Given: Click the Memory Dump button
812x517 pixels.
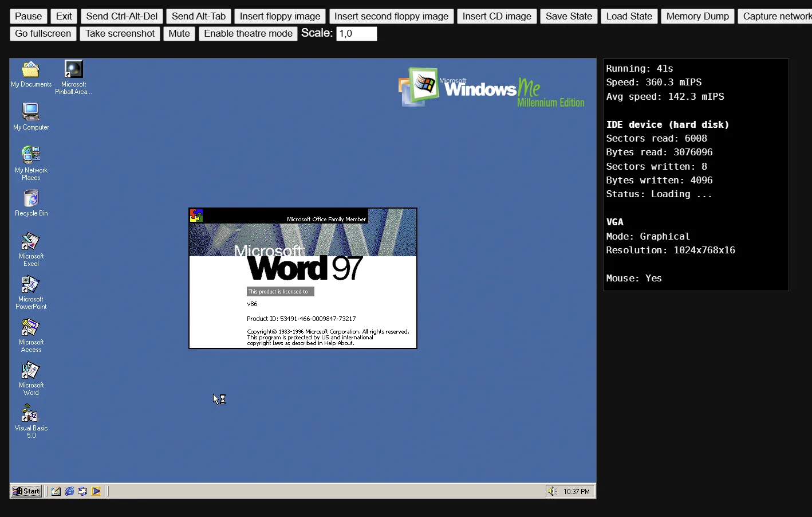Looking at the screenshot, I should (697, 16).
